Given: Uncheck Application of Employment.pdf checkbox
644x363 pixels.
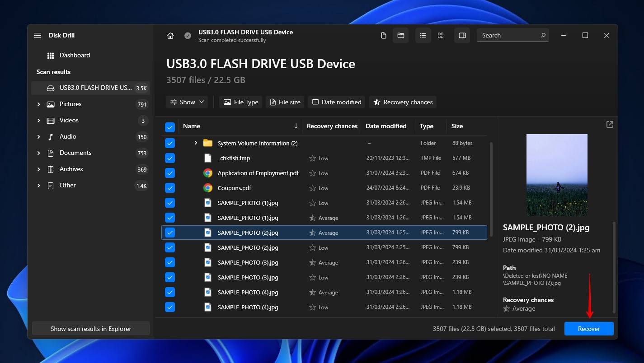Looking at the screenshot, I should pos(170,173).
